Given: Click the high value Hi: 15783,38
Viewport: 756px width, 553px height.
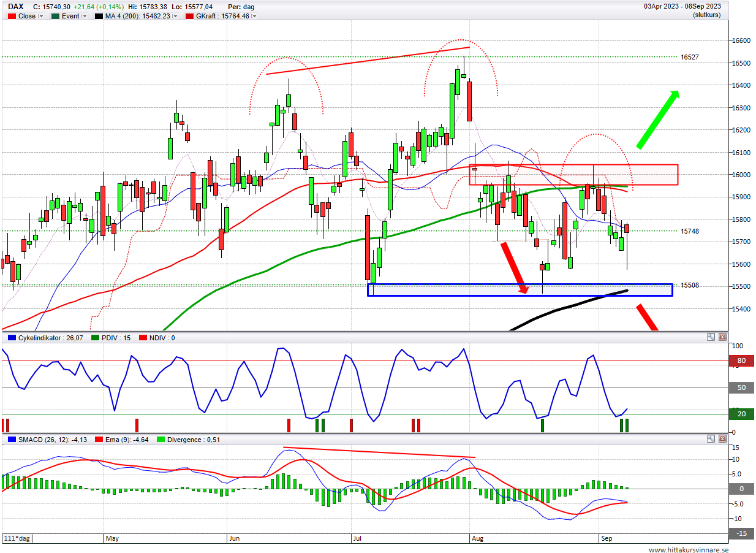Looking at the screenshot, I should pyautogui.click(x=148, y=7).
